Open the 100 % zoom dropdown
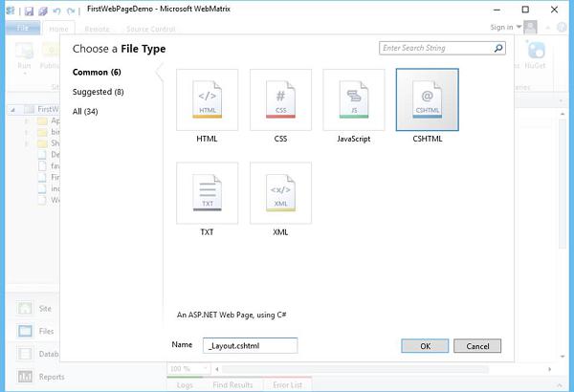 tap(188, 368)
